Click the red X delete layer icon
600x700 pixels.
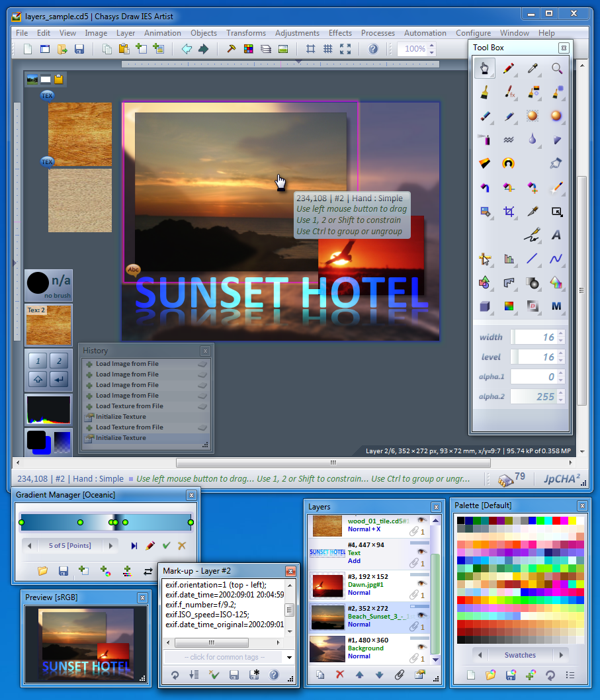tap(340, 675)
